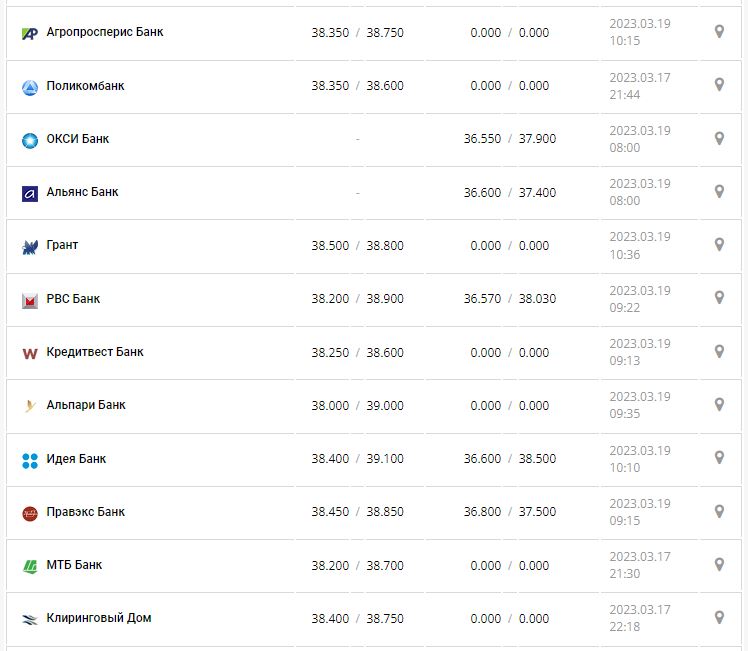Click the Альянс Банк logo icon
Image resolution: width=748 pixels, height=651 pixels.
pos(30,193)
